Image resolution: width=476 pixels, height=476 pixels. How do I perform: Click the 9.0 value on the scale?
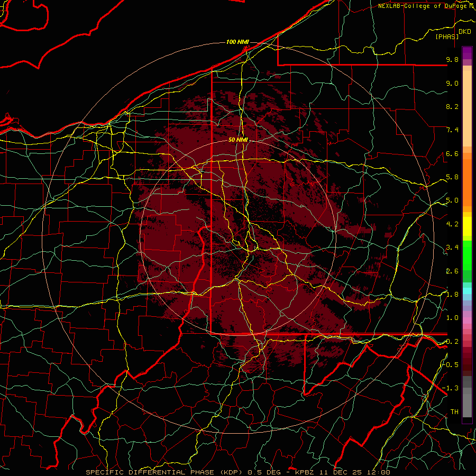click(x=452, y=84)
